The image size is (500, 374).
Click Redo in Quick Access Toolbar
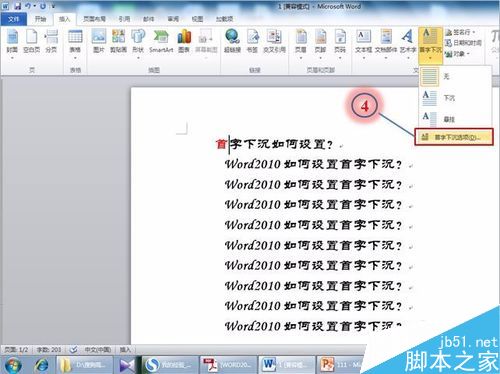point(43,6)
